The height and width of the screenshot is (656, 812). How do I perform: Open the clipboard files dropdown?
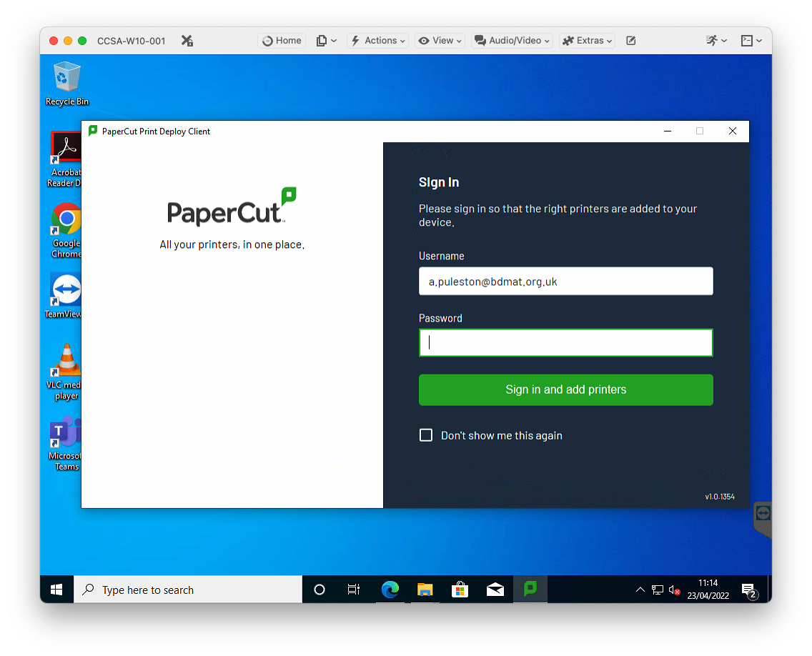tap(326, 41)
